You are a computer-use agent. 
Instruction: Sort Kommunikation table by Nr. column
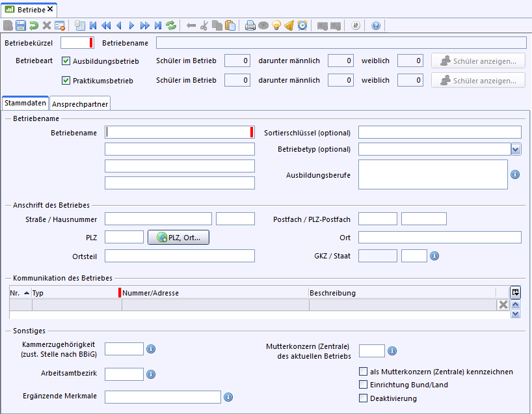20,293
